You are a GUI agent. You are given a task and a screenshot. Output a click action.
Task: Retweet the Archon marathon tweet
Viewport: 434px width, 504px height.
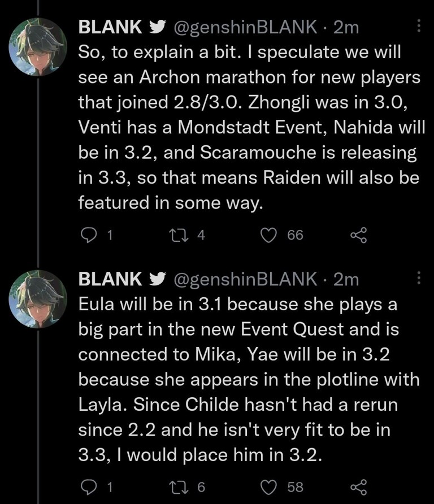pyautogui.click(x=178, y=235)
